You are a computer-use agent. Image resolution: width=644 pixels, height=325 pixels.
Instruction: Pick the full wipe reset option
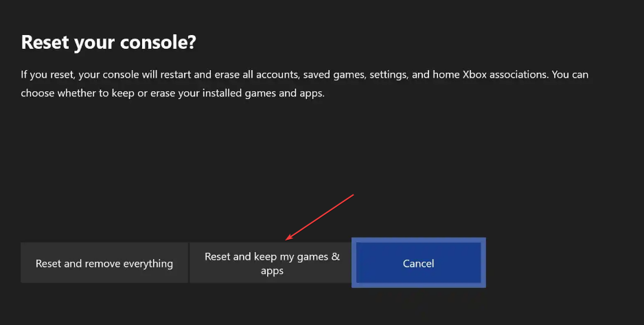(104, 262)
